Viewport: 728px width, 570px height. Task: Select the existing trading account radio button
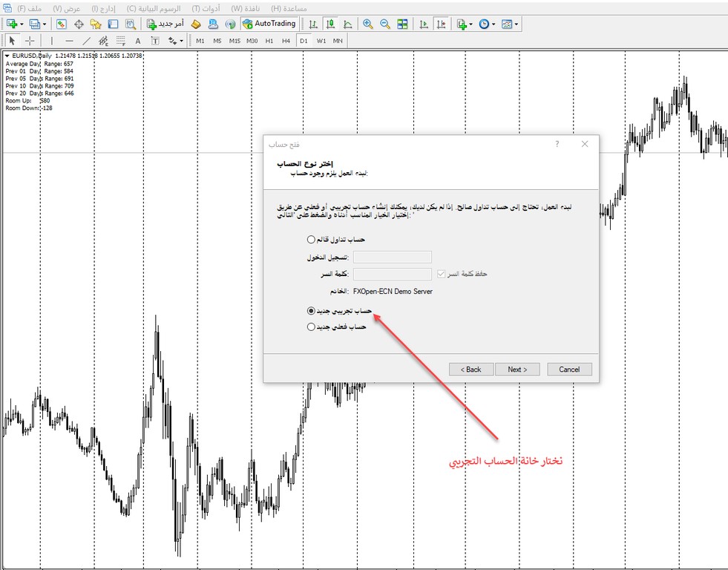click(x=310, y=239)
